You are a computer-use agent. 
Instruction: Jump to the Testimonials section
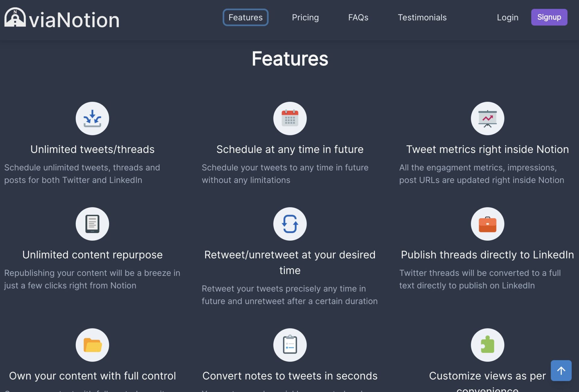422,17
